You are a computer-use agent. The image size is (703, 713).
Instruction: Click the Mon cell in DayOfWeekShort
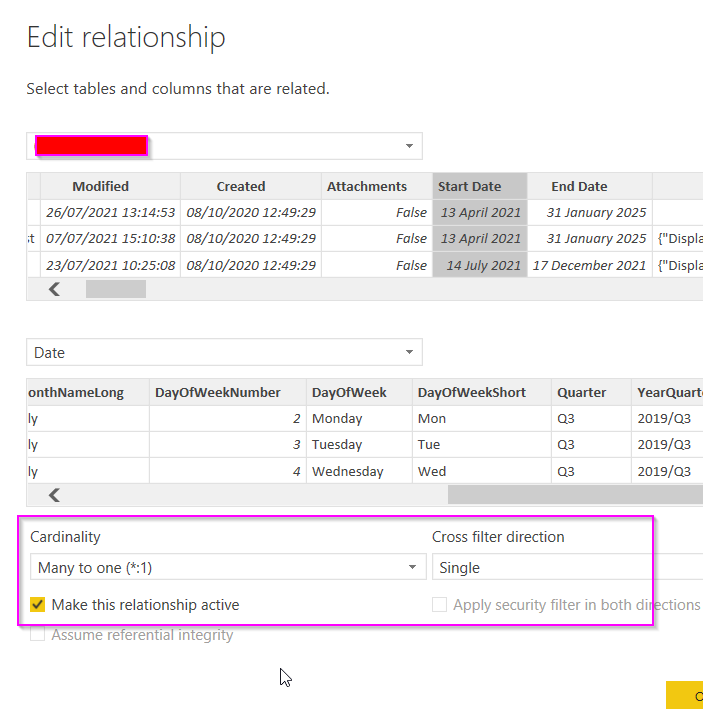pyautogui.click(x=482, y=418)
